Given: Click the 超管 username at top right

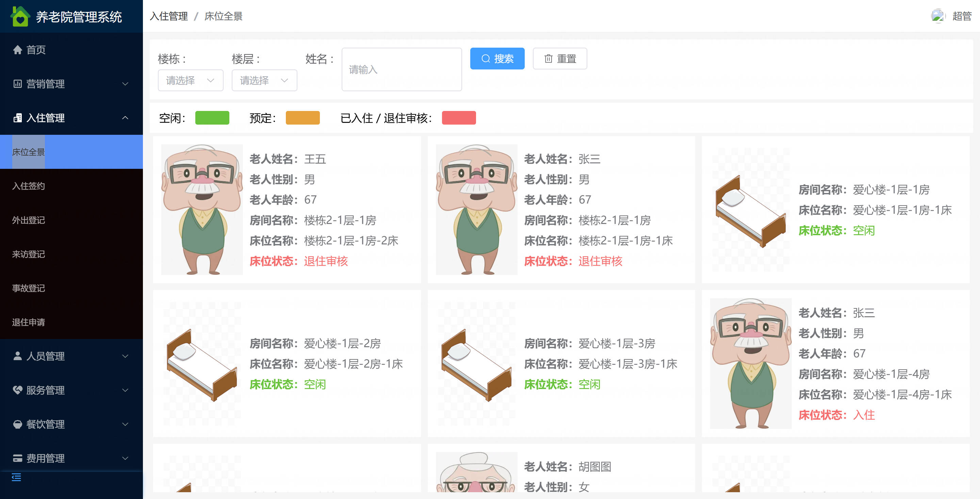Looking at the screenshot, I should tap(962, 16).
